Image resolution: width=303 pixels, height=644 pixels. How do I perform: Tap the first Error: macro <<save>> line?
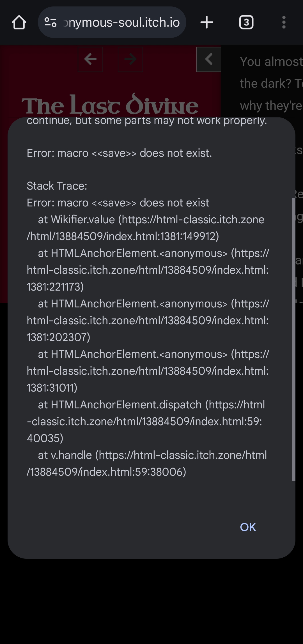point(119,153)
